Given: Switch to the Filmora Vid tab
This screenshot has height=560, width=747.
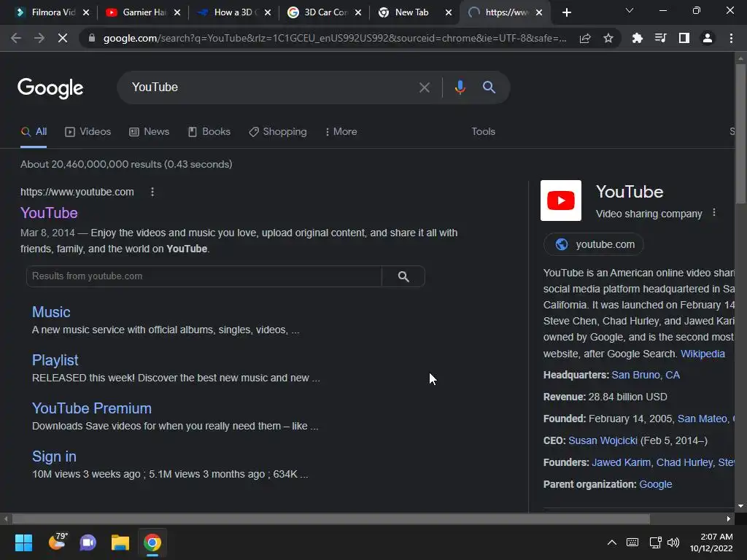Looking at the screenshot, I should click(45, 12).
